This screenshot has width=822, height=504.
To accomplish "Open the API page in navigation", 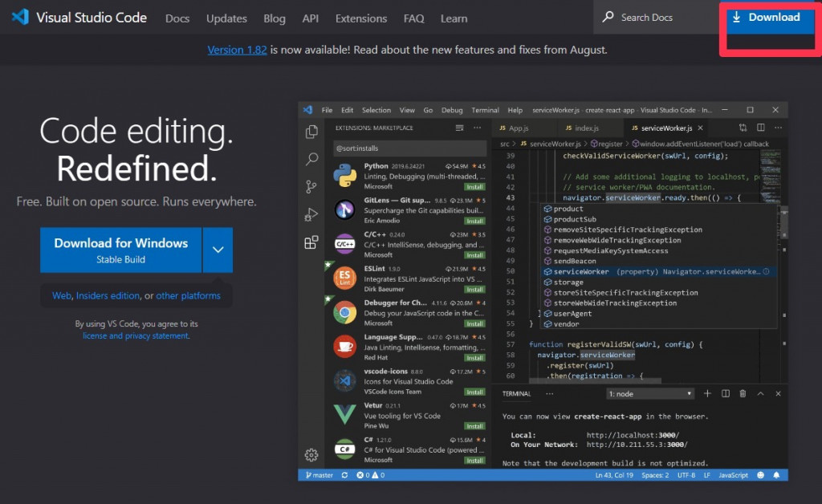I will point(311,18).
